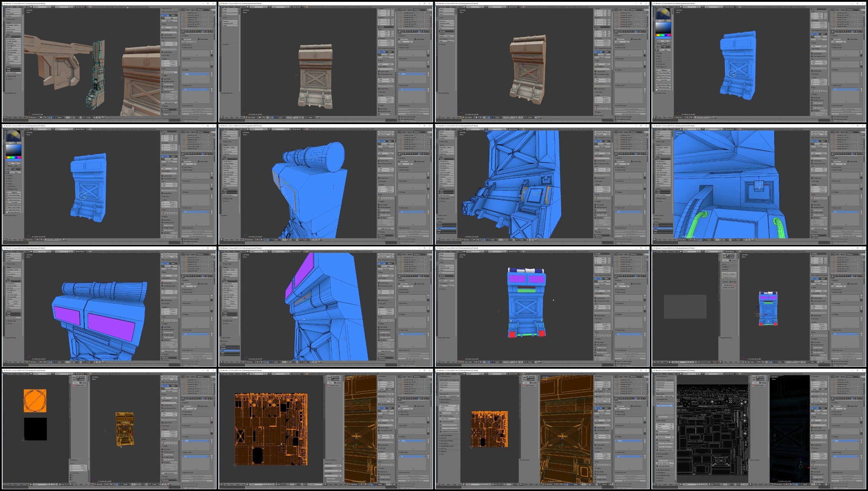Select Modifiers wrench tab in row 1 column 1 properties
The width and height of the screenshot is (868, 491).
(200, 31)
